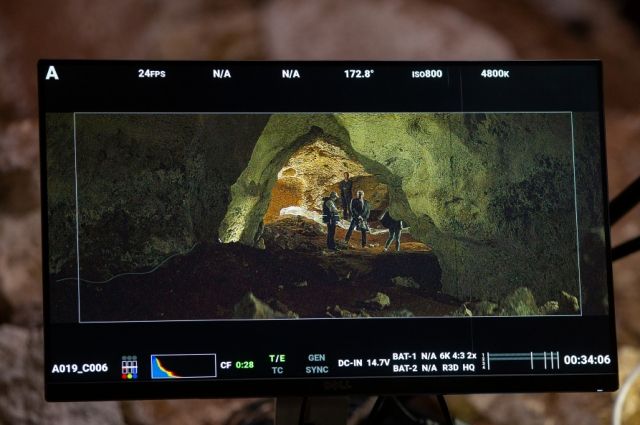Viewport: 640px width, 425px height.
Task: Select the camera A letter indicator
Action: point(52,73)
